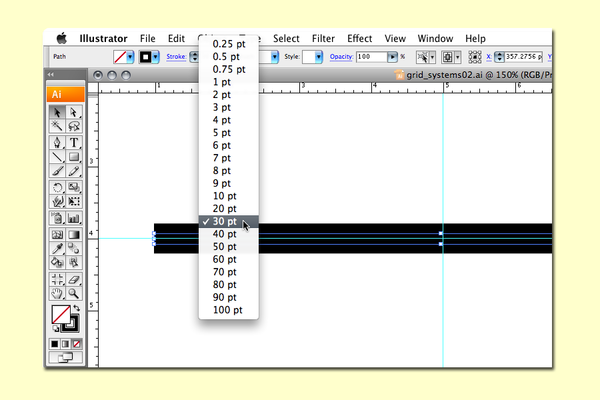Activate the Type tool
This screenshot has height=400, width=600.
[74, 142]
